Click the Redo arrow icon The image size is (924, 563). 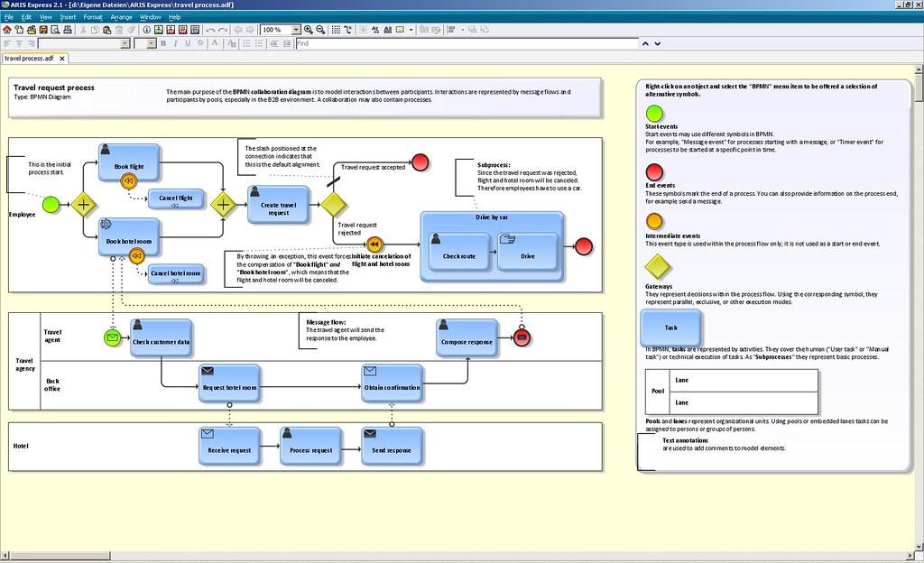pos(223,30)
